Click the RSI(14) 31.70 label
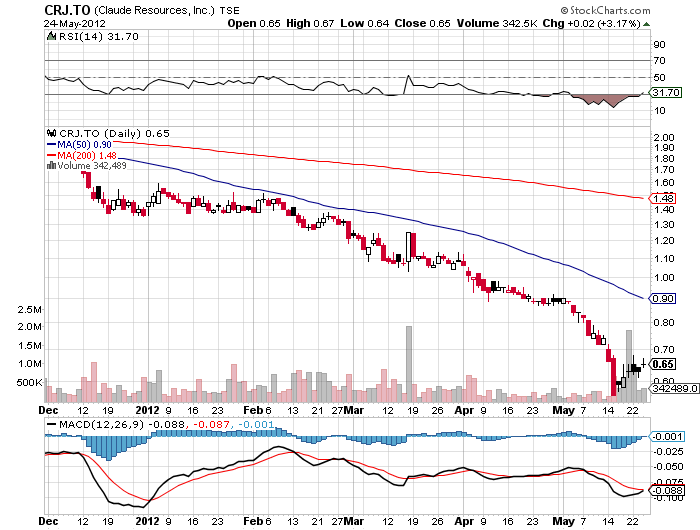The image size is (700, 530). 99,36
